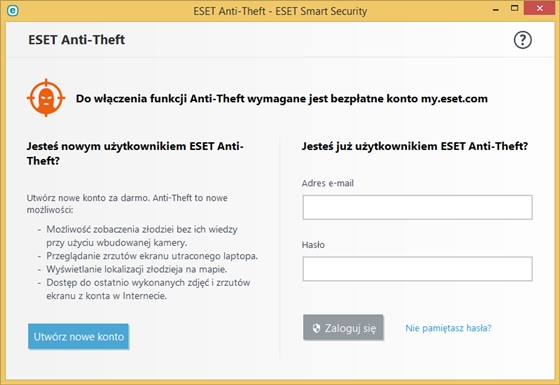The image size is (560, 385).
Task: Click the Hasło label
Action: pyautogui.click(x=313, y=245)
